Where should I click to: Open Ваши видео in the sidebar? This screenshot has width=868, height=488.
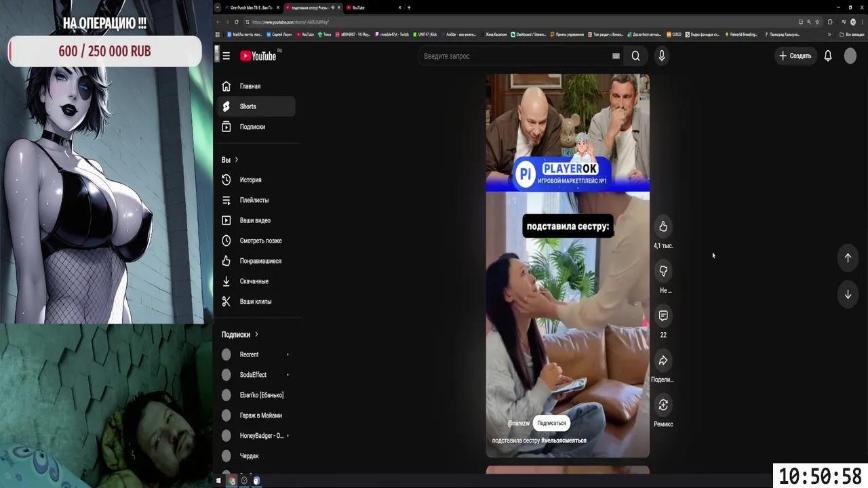click(x=256, y=220)
